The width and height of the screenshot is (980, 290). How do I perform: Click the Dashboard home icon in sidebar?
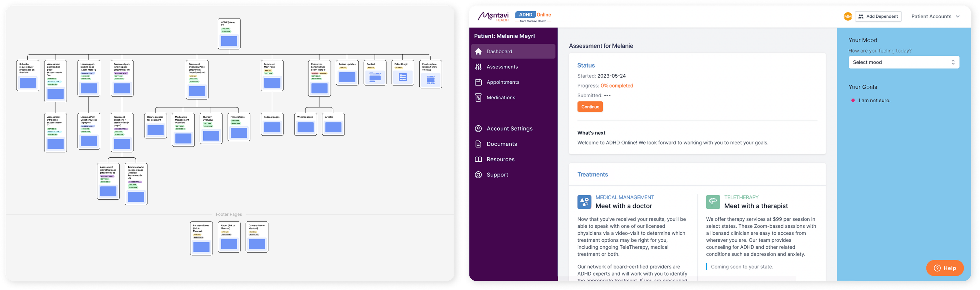[479, 52]
